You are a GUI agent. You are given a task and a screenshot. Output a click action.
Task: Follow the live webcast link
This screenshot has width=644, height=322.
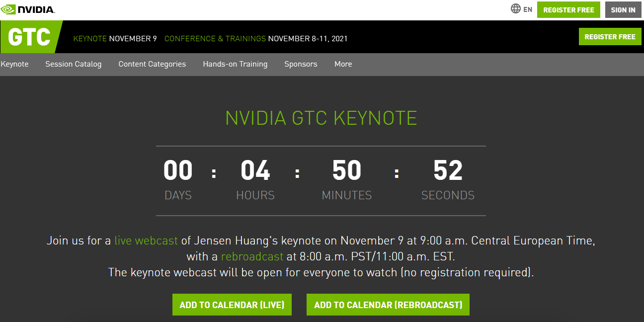(x=146, y=241)
